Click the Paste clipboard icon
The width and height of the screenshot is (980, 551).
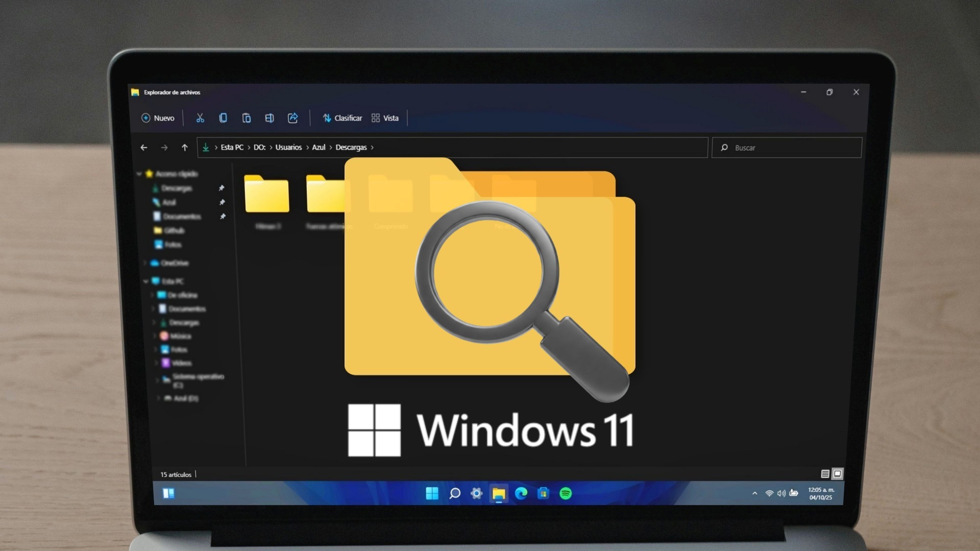coord(247,118)
